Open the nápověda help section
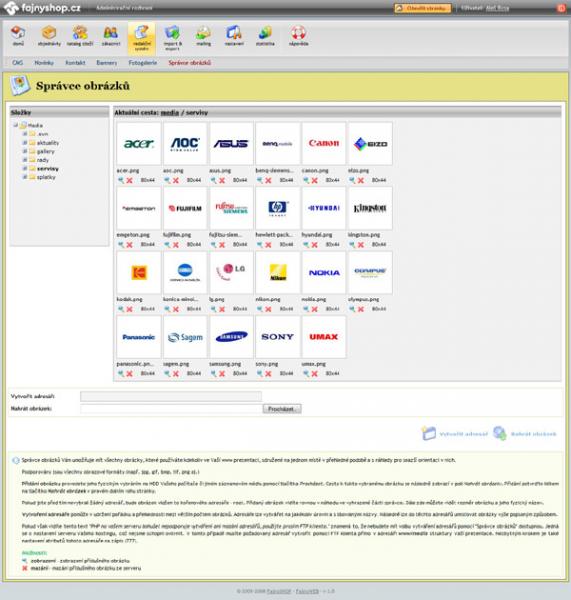Viewport: 571px width, 600px height. click(x=299, y=36)
